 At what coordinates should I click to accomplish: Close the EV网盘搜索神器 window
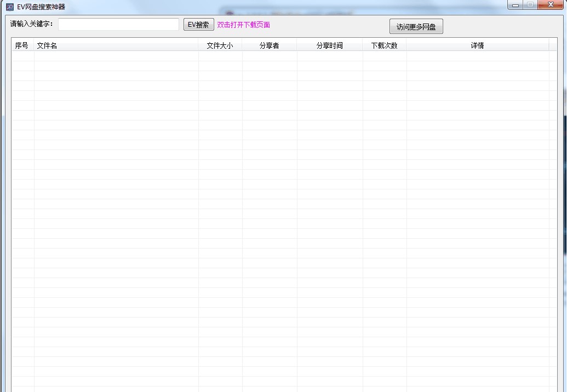(551, 5)
